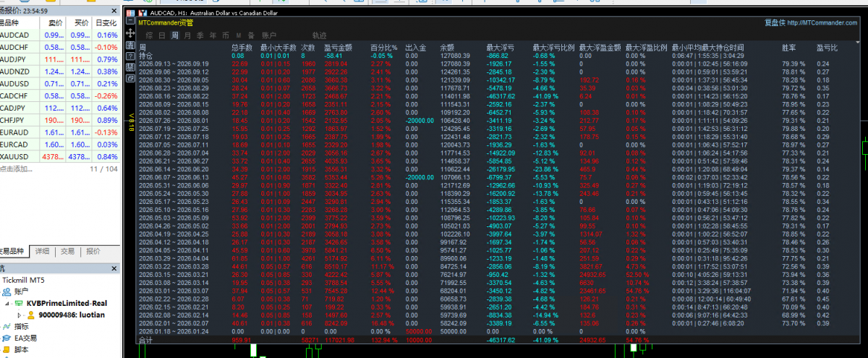Screen dimensions: 868x358
Task: Switch to the 年 yearly tab
Action: [x=213, y=35]
